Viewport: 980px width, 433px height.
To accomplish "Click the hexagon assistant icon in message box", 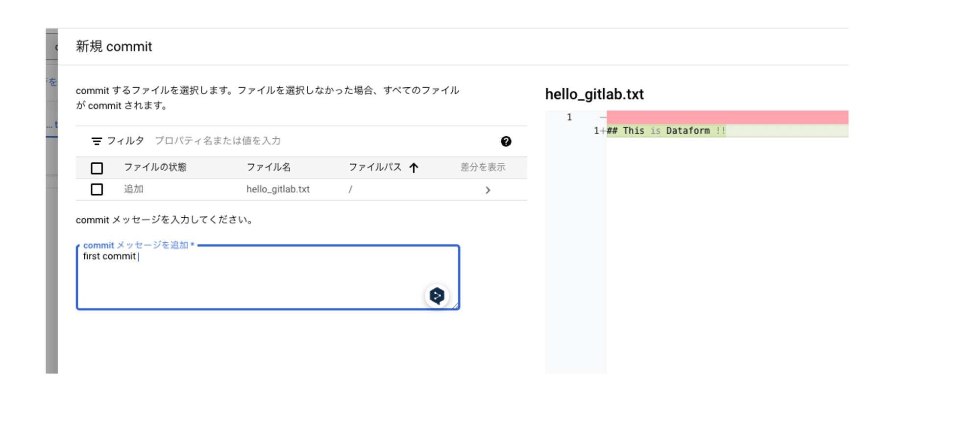I will tap(437, 296).
